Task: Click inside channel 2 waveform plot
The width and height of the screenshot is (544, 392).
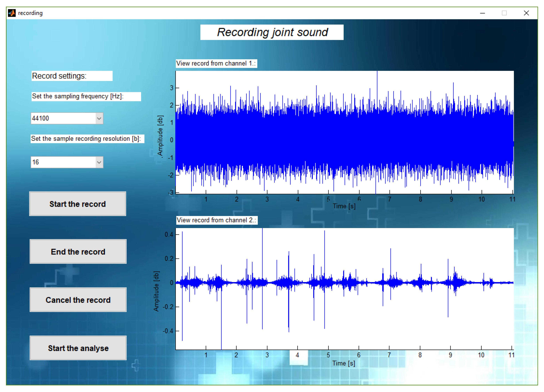Action: coord(344,289)
